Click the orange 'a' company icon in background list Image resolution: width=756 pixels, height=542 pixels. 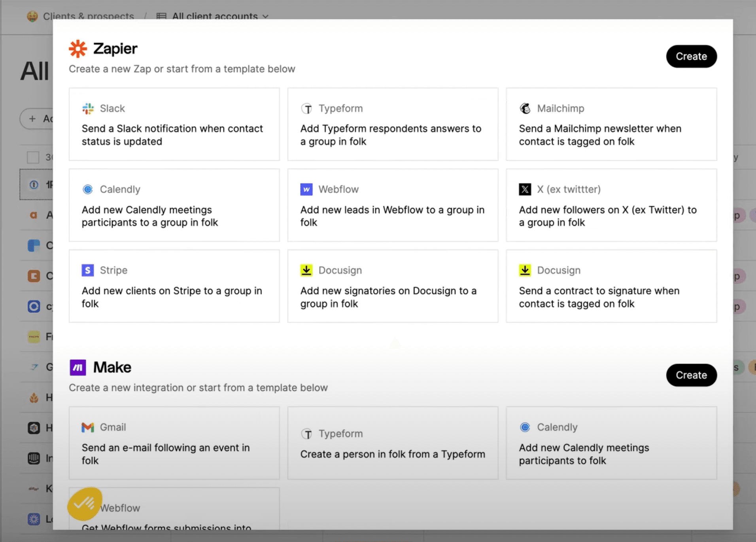[34, 215]
